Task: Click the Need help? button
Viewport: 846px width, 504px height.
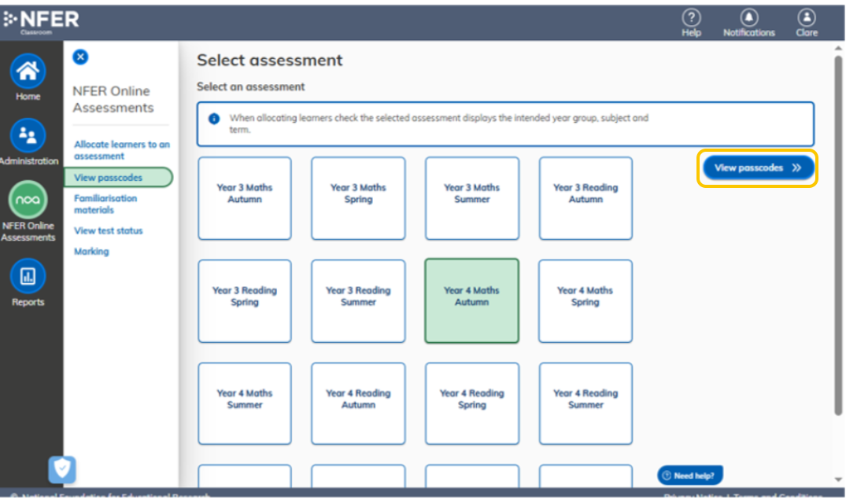Action: pyautogui.click(x=690, y=476)
